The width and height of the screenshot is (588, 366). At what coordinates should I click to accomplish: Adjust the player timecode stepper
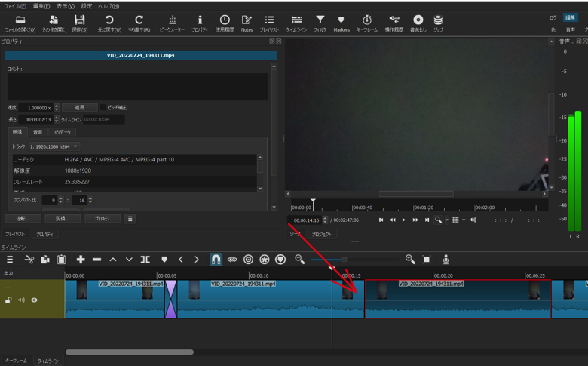325,220
